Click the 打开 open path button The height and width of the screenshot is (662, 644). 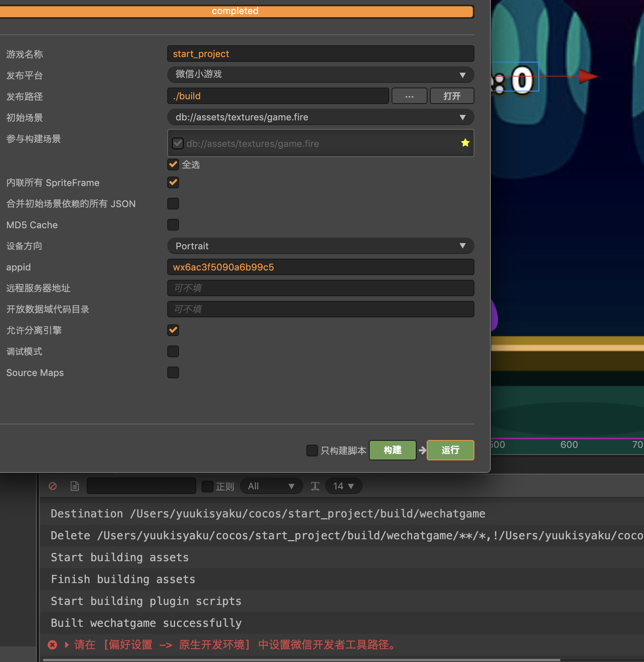click(x=452, y=96)
